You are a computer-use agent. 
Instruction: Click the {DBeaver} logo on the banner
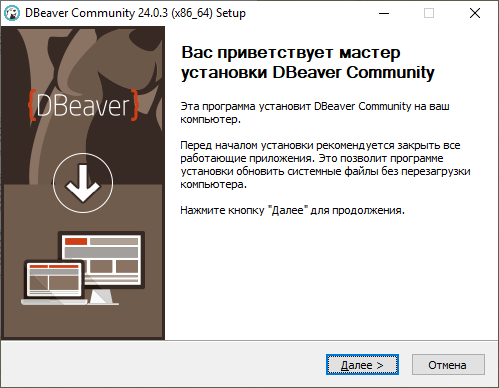click(83, 106)
